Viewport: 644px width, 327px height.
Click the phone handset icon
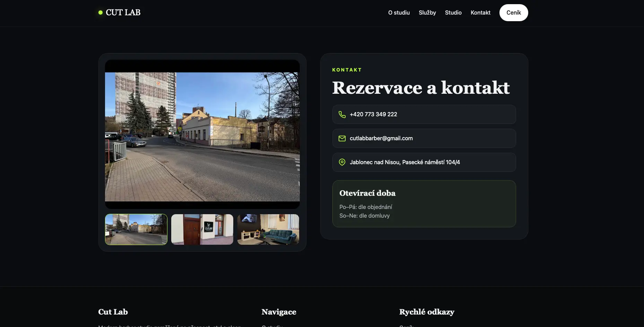tap(342, 115)
